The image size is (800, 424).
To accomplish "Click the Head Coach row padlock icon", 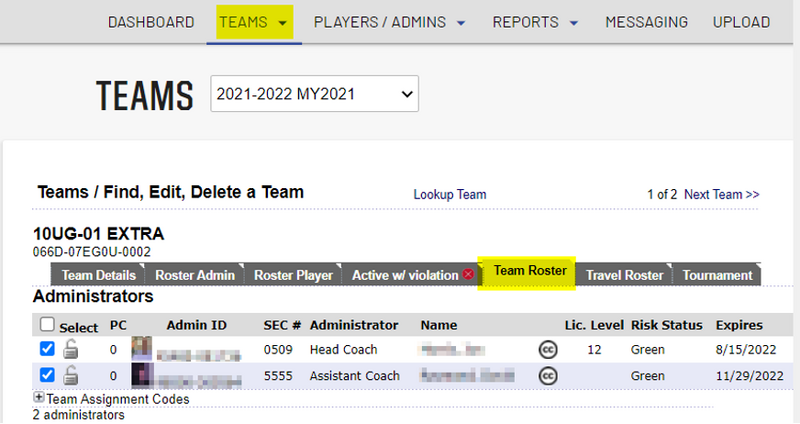I will point(70,349).
